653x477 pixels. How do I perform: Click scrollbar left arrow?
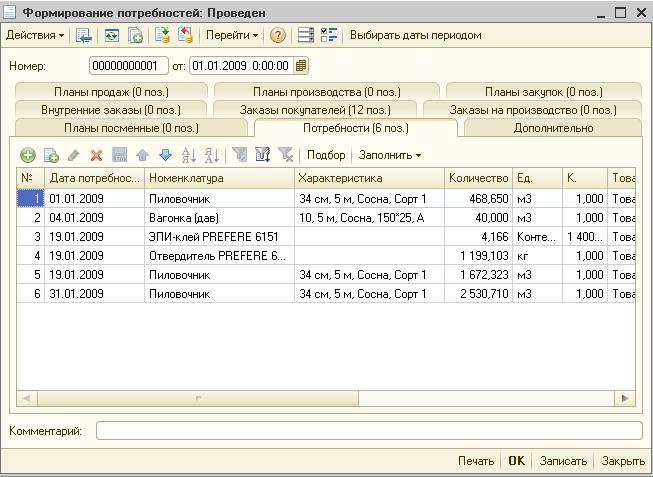point(27,398)
